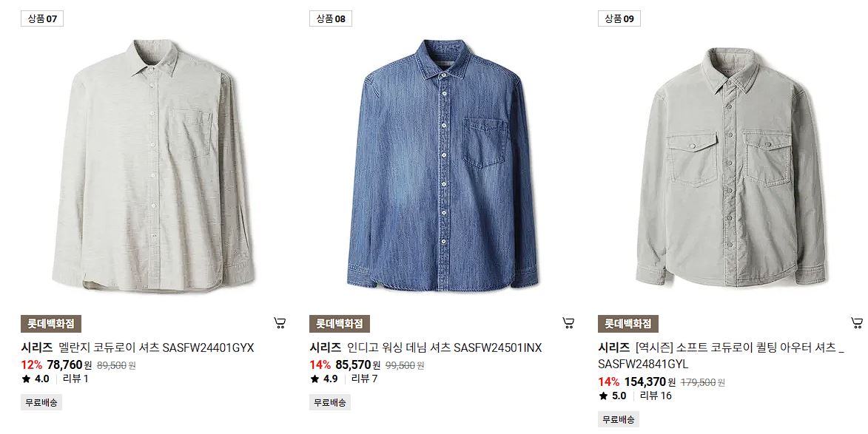The height and width of the screenshot is (434, 868).
Task: Open 인디고 워싱 데님 셔츠 SASFW24501INX title
Action: point(425,347)
